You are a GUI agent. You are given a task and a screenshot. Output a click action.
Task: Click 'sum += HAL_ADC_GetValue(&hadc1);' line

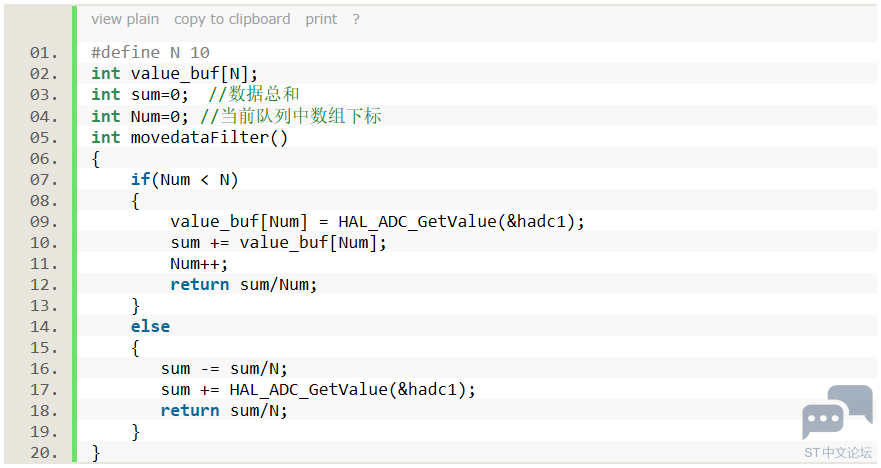(x=318, y=390)
